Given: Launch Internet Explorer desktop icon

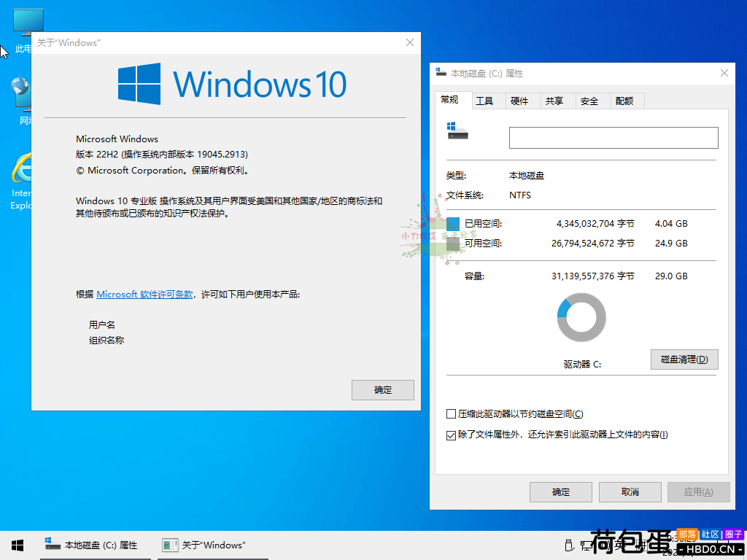Looking at the screenshot, I should (21, 181).
